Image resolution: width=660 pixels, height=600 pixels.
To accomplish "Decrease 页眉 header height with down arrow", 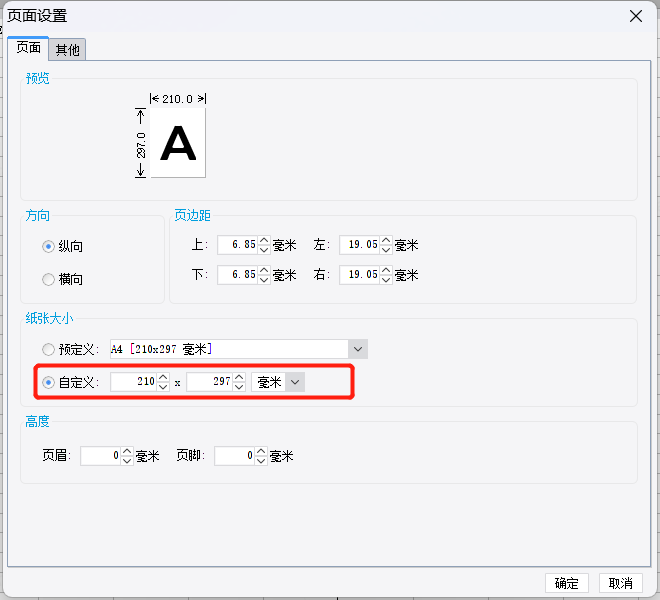I will click(127, 461).
